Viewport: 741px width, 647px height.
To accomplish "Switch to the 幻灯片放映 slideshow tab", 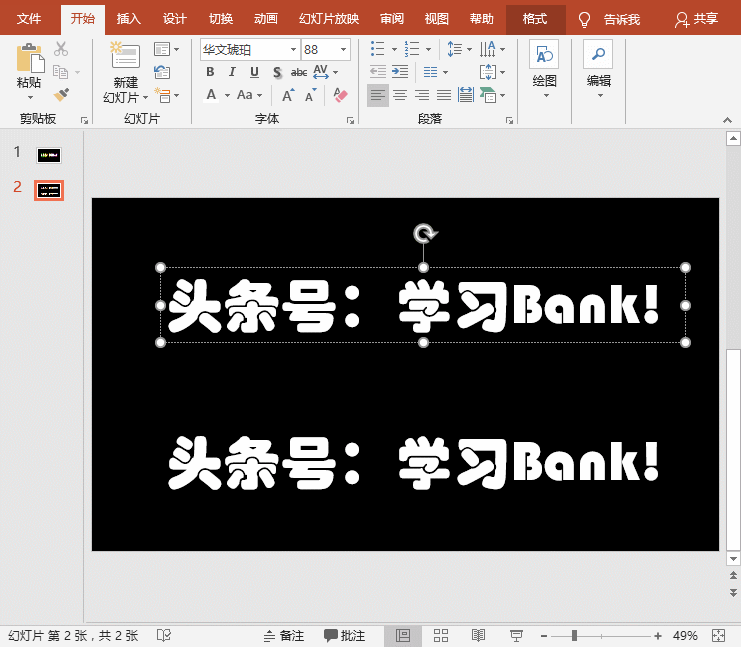I will click(329, 19).
